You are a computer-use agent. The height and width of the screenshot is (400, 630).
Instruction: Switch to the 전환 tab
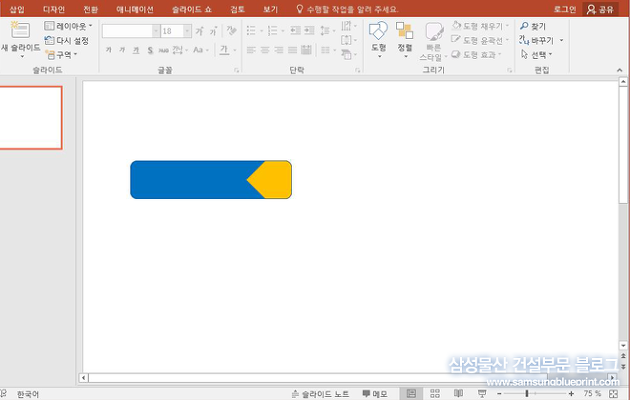(90, 9)
